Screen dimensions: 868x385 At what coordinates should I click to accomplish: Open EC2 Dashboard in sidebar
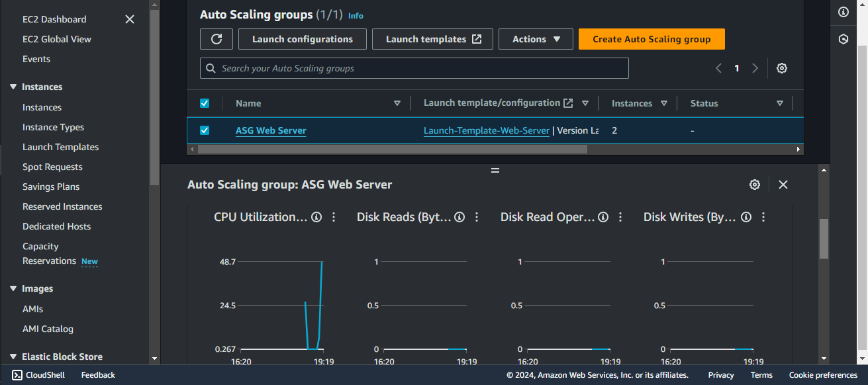(54, 19)
